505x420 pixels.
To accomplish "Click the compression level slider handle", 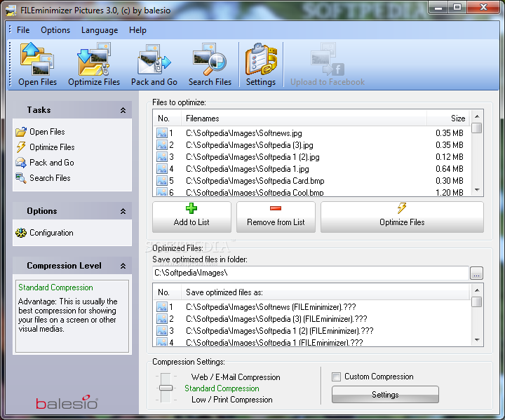I will click(166, 388).
